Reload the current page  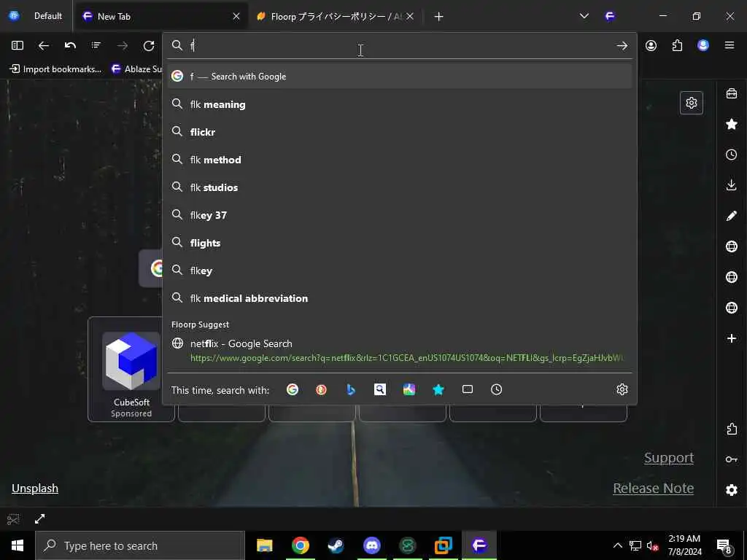(149, 45)
